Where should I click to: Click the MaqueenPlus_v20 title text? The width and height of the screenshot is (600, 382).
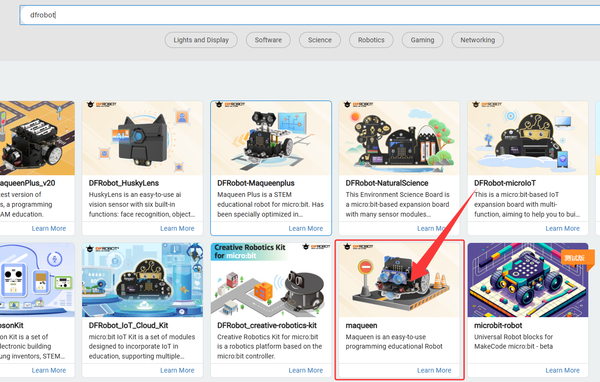28,183
